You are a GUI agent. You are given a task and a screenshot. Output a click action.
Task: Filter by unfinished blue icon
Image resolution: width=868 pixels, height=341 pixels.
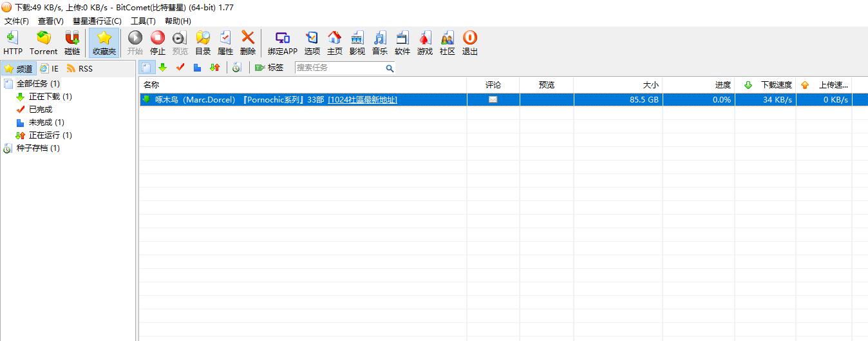198,67
